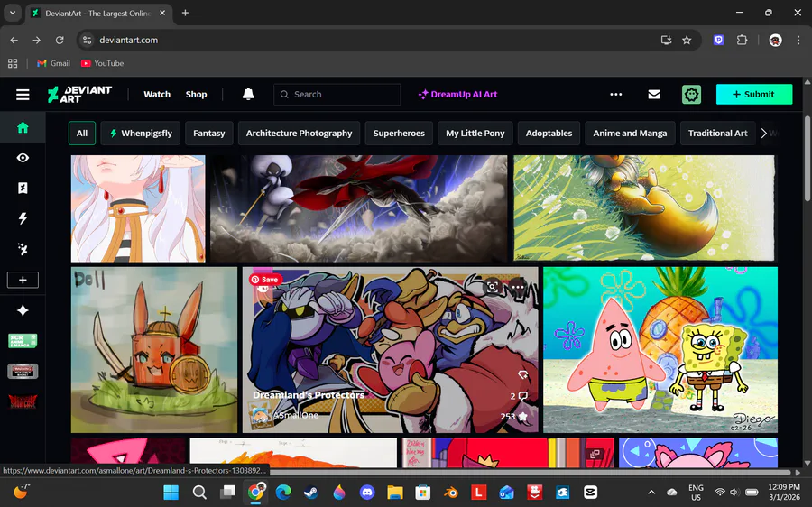This screenshot has width=812, height=507.
Task: Open the green profile avatar
Action: click(692, 94)
